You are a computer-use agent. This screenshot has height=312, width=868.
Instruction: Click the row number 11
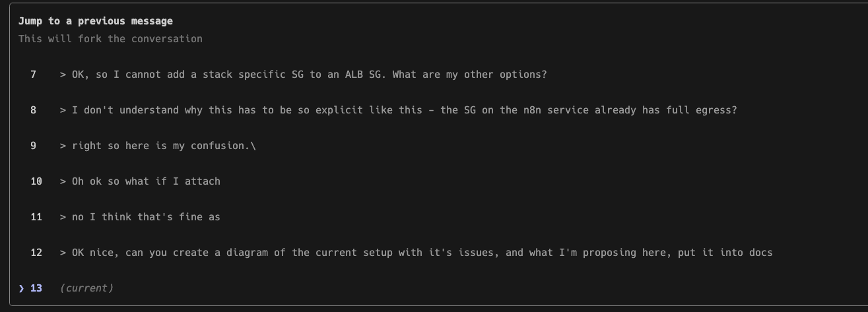pyautogui.click(x=36, y=216)
